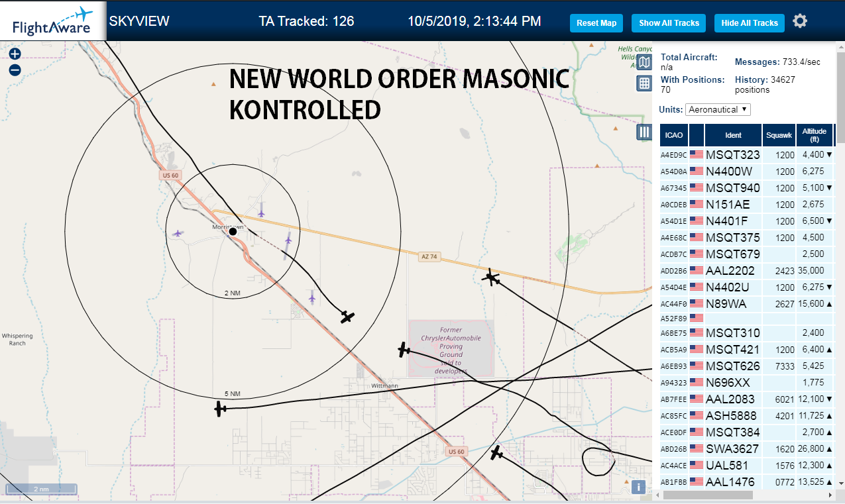The image size is (845, 504).
Task: Click scroll down arrow of aircraft list
Action: (x=840, y=483)
